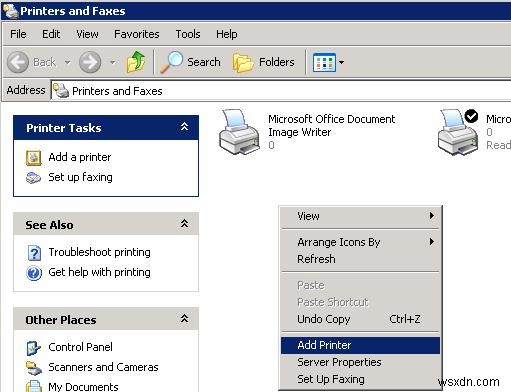Click the See Also panel header
Viewport: 511px width, 392px height.
(x=106, y=224)
